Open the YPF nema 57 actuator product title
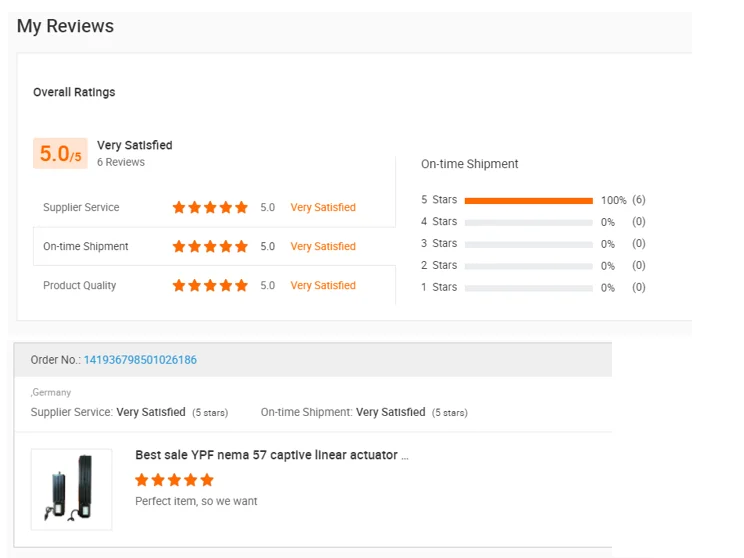The image size is (744, 558). (x=271, y=455)
